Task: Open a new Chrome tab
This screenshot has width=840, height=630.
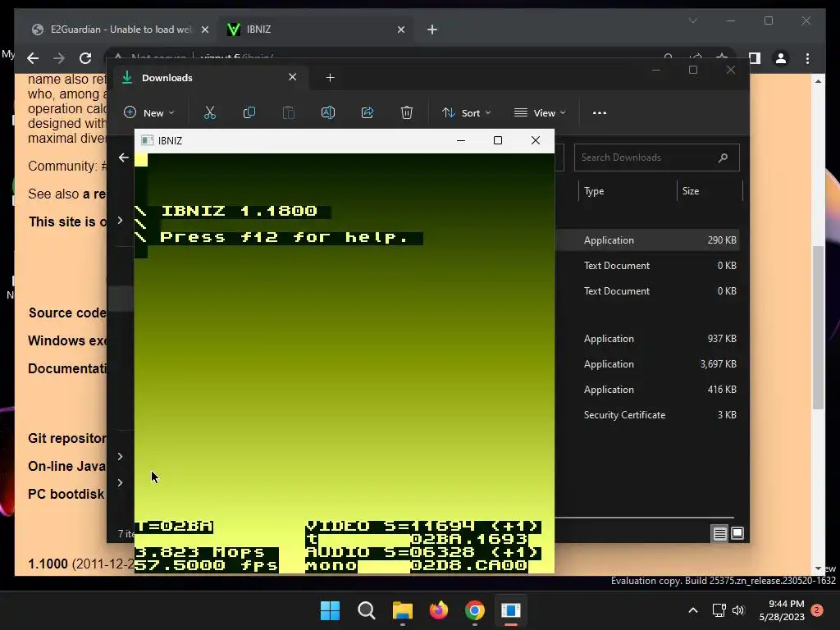Action: 432,30
